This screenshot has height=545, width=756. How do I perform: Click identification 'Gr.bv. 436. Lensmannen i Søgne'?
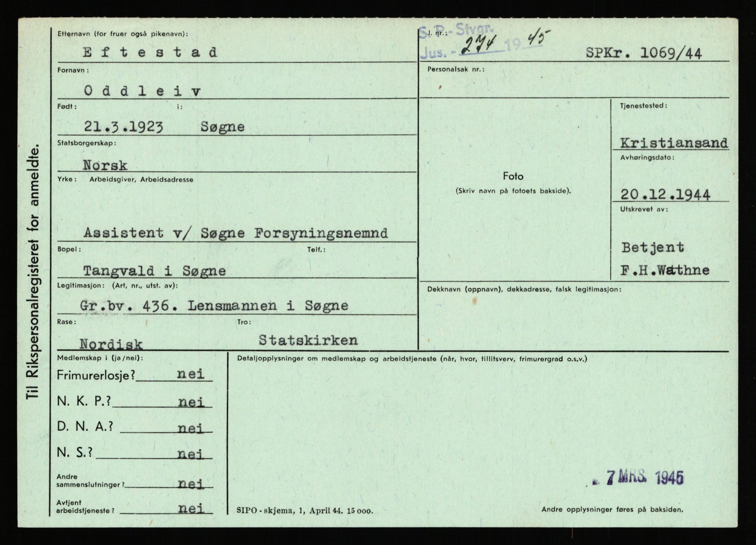click(214, 306)
